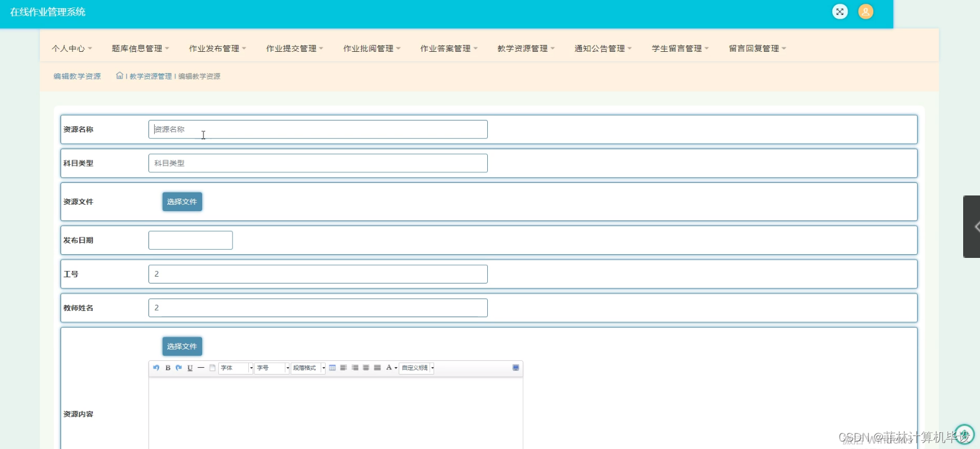Expand the 通知公告管理 dropdown menu
Image resolution: width=980 pixels, height=449 pixels.
tap(603, 48)
